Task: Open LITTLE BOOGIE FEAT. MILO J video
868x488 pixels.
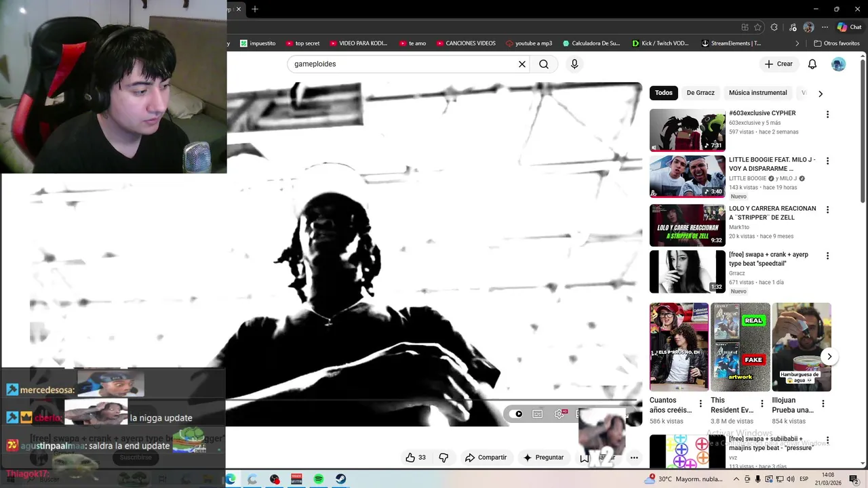Action: [687, 176]
